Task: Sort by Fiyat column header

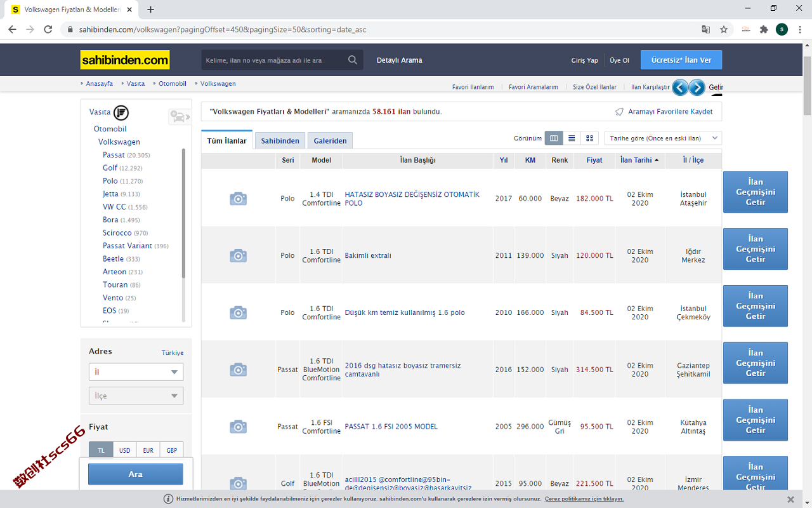Action: click(x=594, y=160)
